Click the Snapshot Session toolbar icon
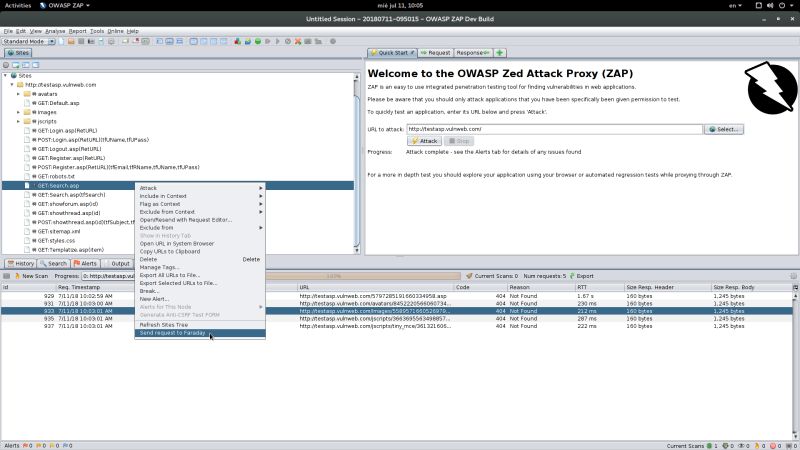This screenshot has width=800, height=450. click(91, 41)
